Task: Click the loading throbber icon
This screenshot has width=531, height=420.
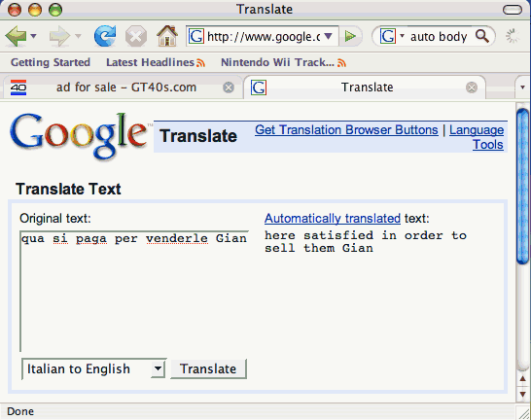Action: pos(512,36)
